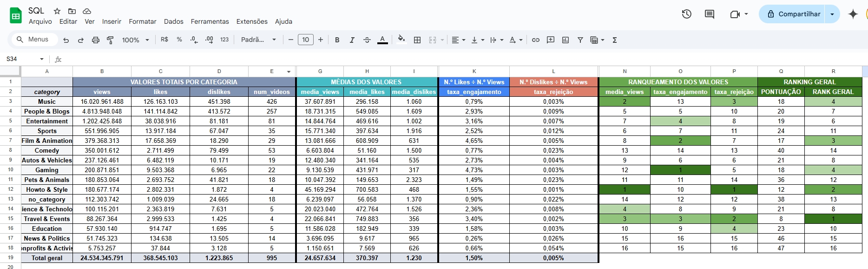Open the Gemini sparkle assistant
Viewport: 868px width, 269px height.
(853, 14)
